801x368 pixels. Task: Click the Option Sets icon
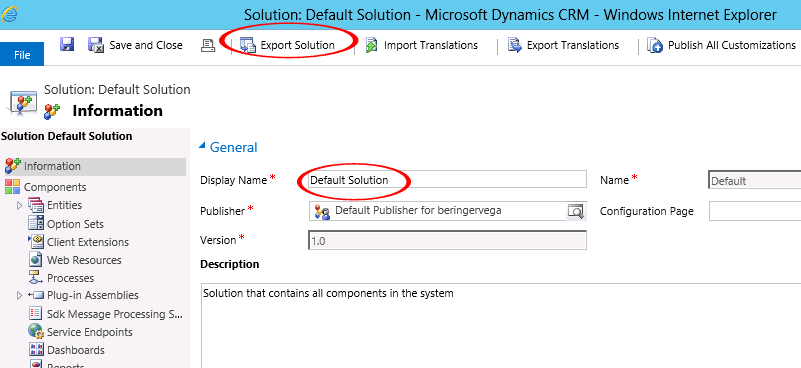point(36,223)
